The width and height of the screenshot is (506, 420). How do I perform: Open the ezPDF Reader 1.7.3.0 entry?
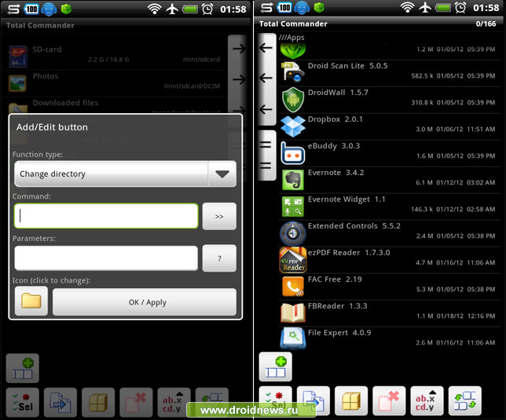[390, 260]
